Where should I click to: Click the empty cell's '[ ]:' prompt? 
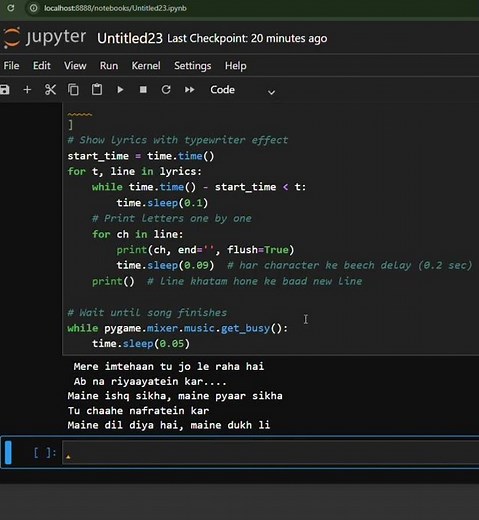(45, 453)
